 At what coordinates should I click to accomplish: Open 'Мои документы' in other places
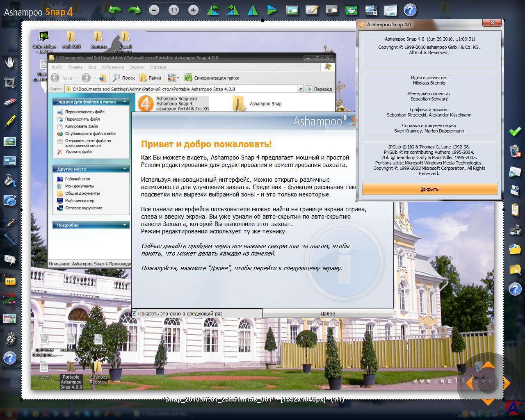[x=80, y=186]
